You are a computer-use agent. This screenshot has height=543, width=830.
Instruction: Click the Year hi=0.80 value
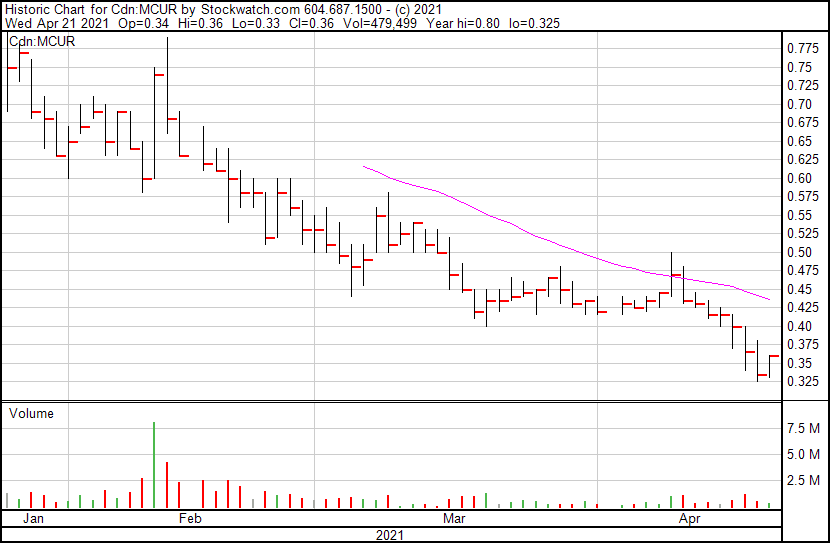point(462,23)
